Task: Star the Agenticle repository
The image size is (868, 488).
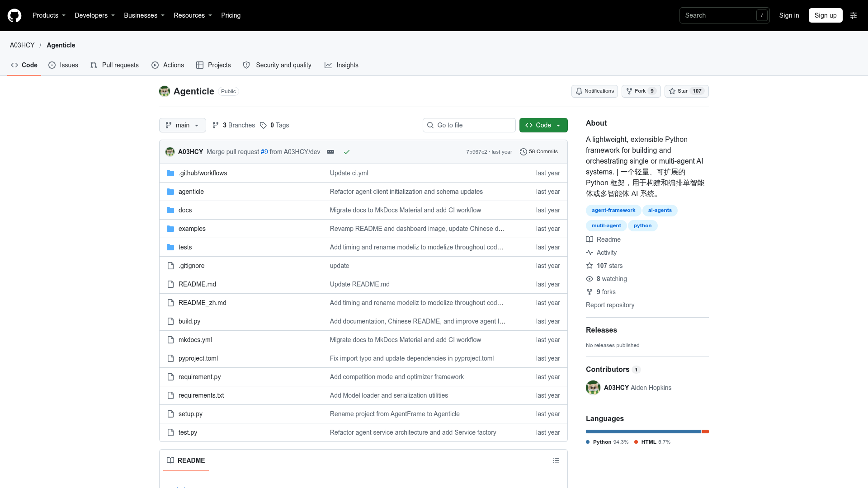Action: [x=686, y=91]
